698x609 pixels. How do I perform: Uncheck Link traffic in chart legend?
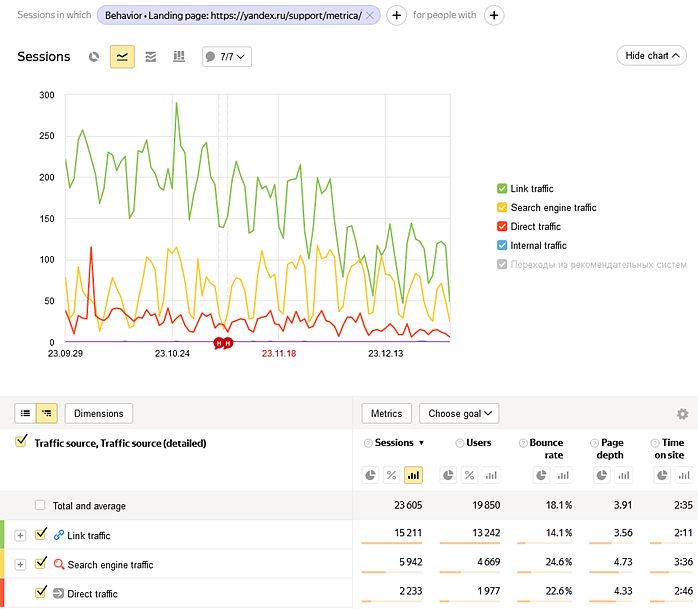(502, 189)
